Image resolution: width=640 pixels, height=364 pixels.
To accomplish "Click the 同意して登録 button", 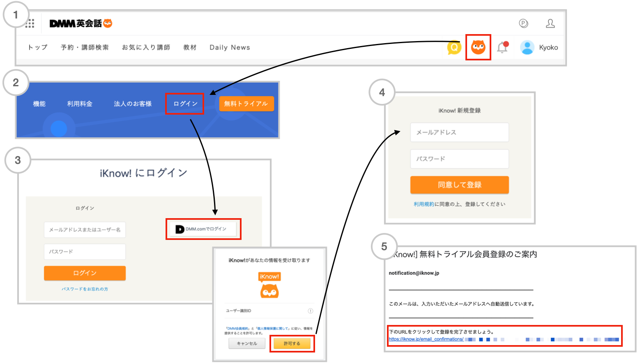I will pos(459,185).
